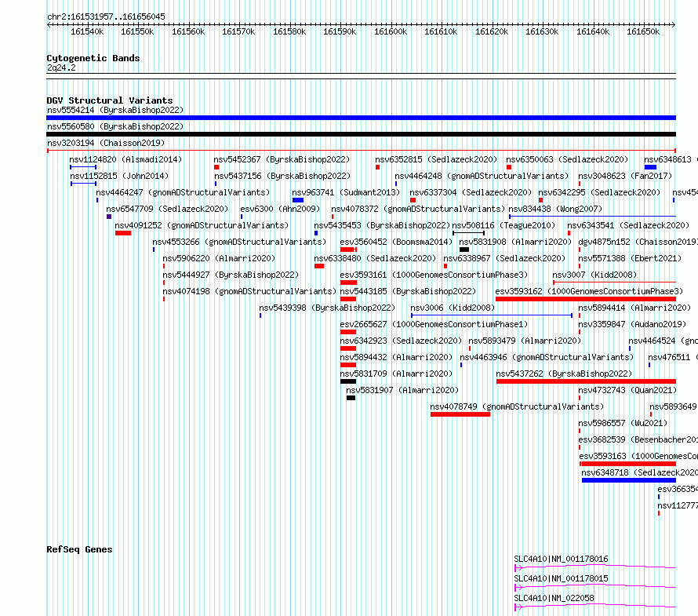Click nsv6338480 (Sedlazeck2020) label

click(x=375, y=258)
